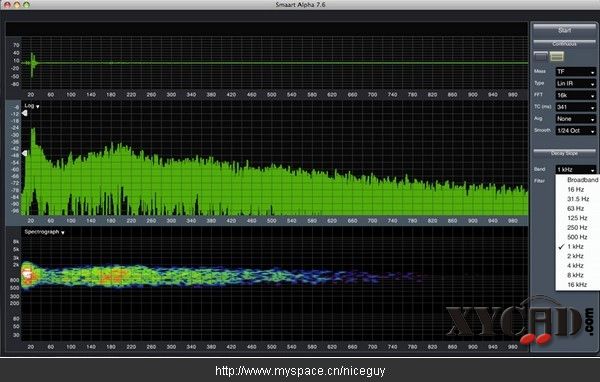Open the Type dropdown showing Lin IR

[x=576, y=83]
